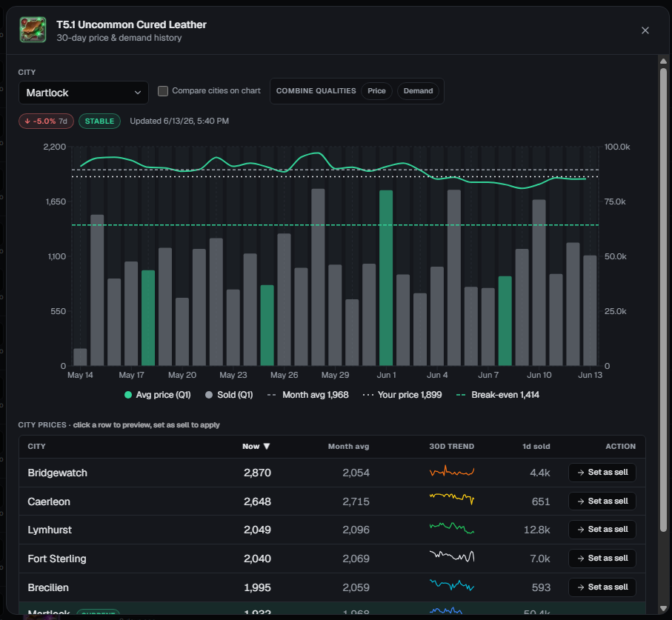The height and width of the screenshot is (620, 672).
Task: Click the green May 18 sales bar
Action: pos(148,318)
